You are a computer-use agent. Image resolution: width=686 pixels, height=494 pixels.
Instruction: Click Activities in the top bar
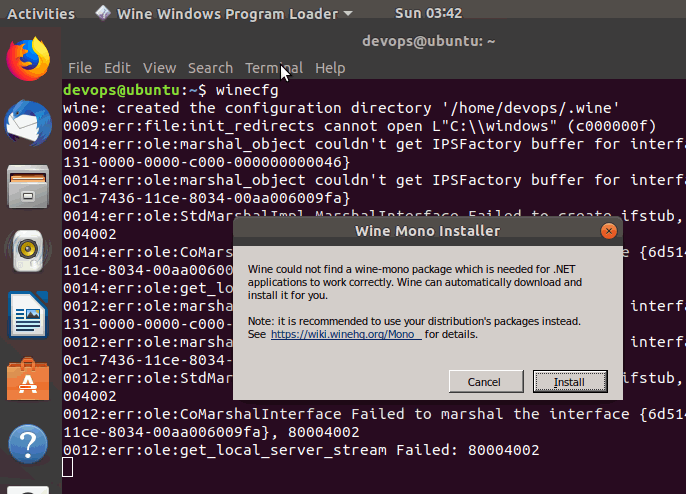coord(41,14)
